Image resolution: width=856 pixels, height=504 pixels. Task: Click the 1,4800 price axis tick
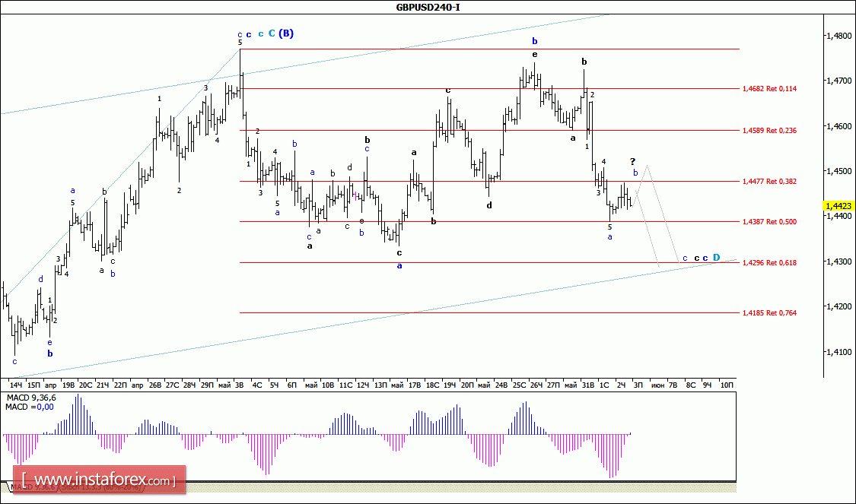click(838, 36)
